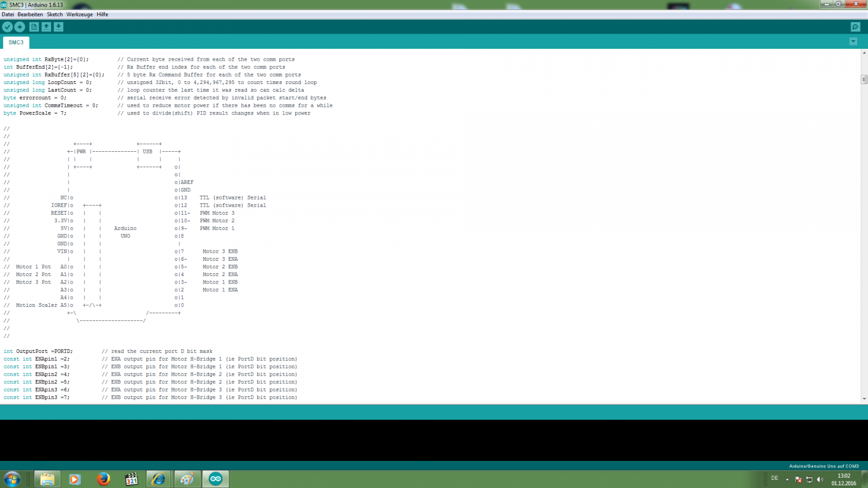Screen dimensions: 868x488
Task: Click the line 'byte PowerScale = 7;'
Action: pos(35,113)
